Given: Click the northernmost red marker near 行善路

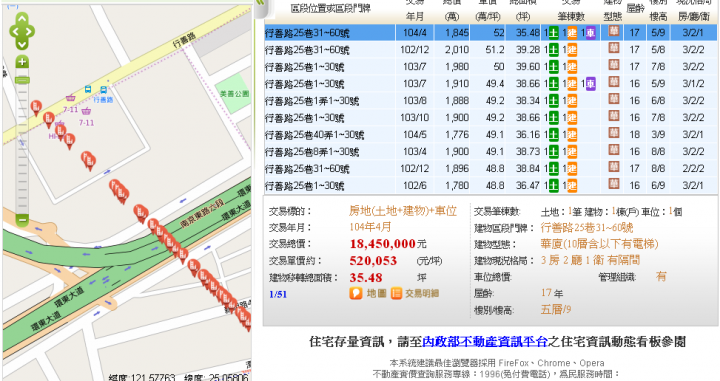Looking at the screenshot, I should coord(36,107).
